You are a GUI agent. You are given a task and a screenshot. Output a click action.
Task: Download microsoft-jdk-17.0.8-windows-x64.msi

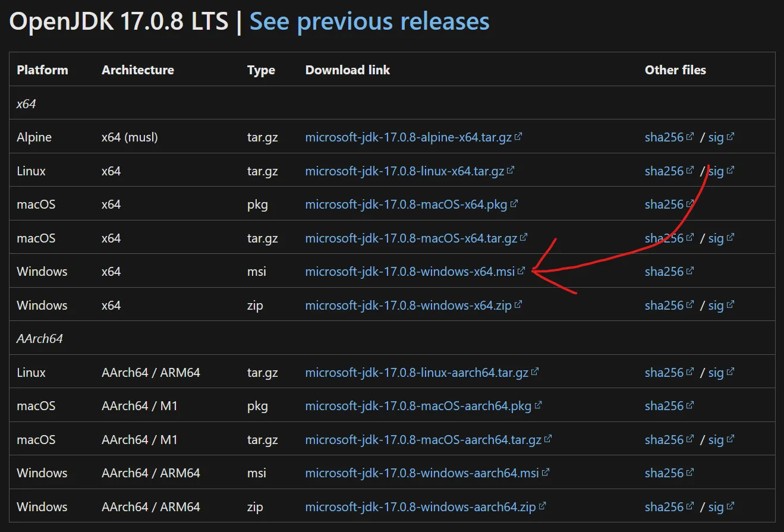pos(410,271)
